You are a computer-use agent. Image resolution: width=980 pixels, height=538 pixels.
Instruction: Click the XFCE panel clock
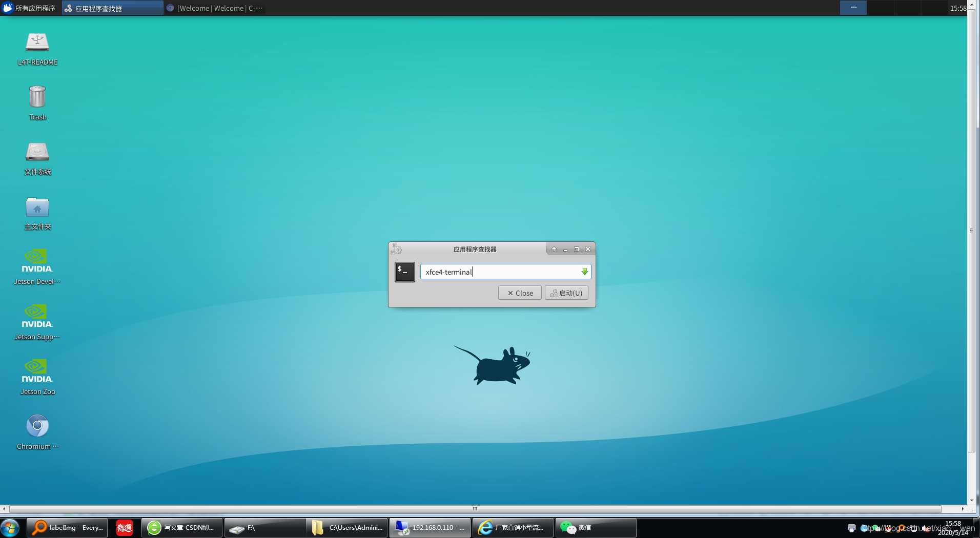tap(958, 8)
